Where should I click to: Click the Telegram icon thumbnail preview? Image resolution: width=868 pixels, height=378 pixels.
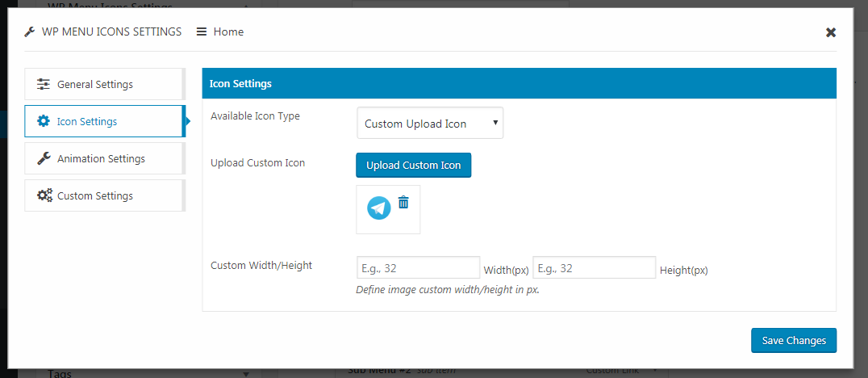[379, 208]
